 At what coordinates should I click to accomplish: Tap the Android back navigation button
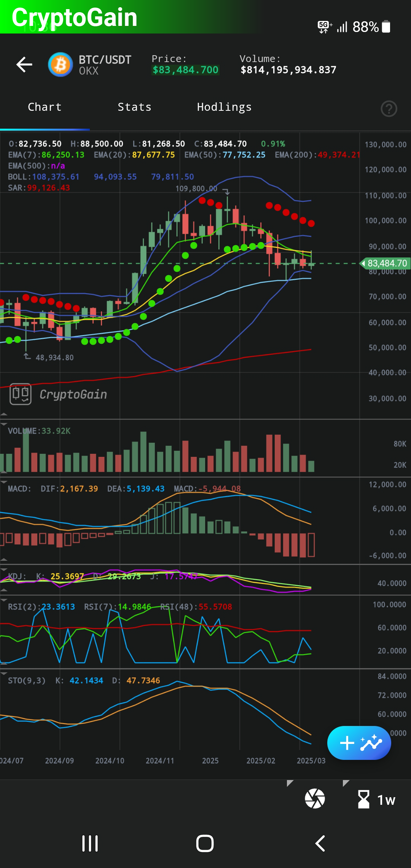coord(320,843)
